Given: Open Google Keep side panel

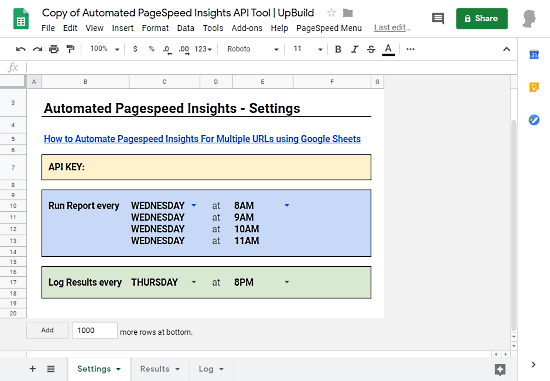Looking at the screenshot, I should pos(534,87).
